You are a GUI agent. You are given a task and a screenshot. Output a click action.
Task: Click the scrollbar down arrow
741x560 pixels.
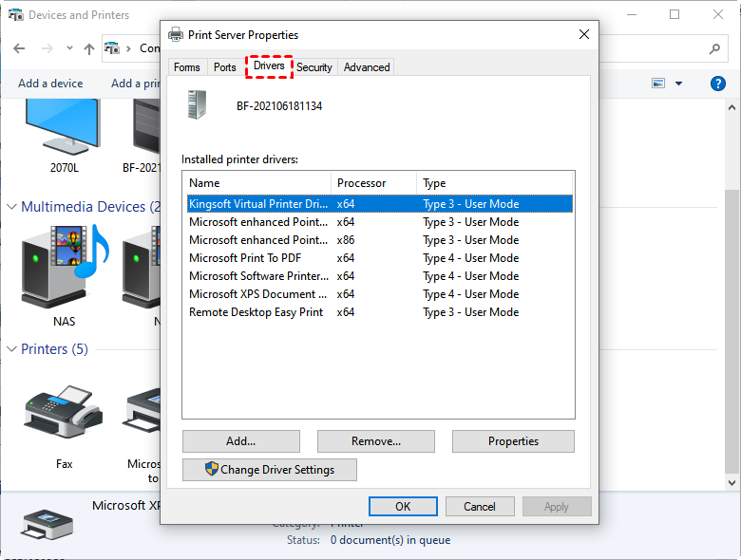731,482
